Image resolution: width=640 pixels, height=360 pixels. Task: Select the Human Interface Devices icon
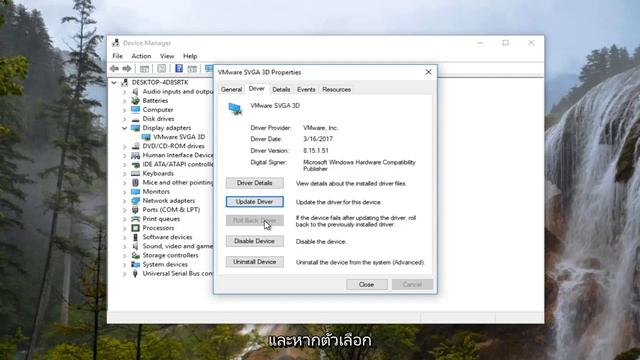tap(136, 155)
